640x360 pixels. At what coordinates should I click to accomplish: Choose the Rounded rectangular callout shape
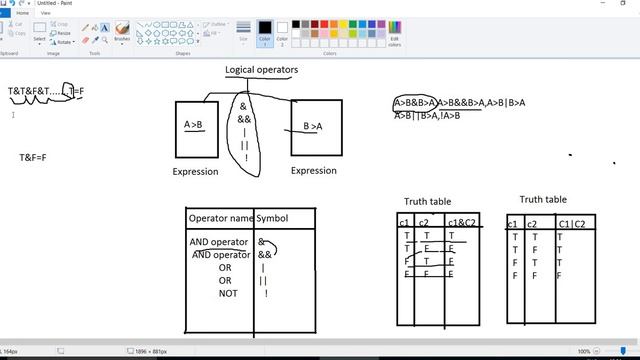click(173, 41)
